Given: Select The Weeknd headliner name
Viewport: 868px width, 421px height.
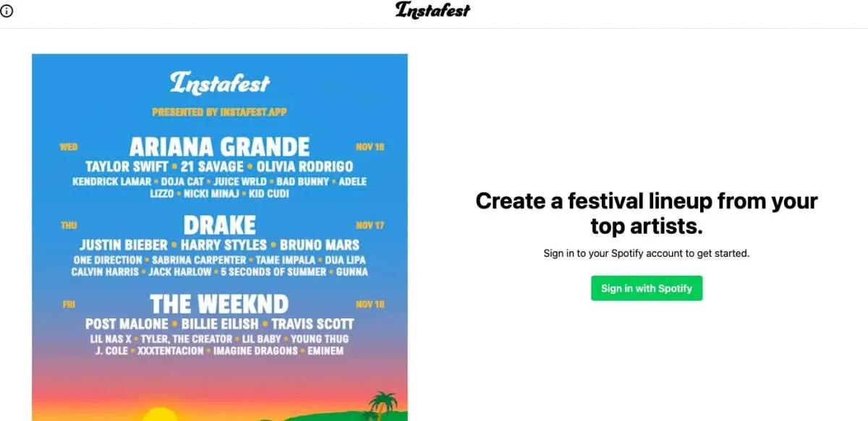Looking at the screenshot, I should (219, 304).
